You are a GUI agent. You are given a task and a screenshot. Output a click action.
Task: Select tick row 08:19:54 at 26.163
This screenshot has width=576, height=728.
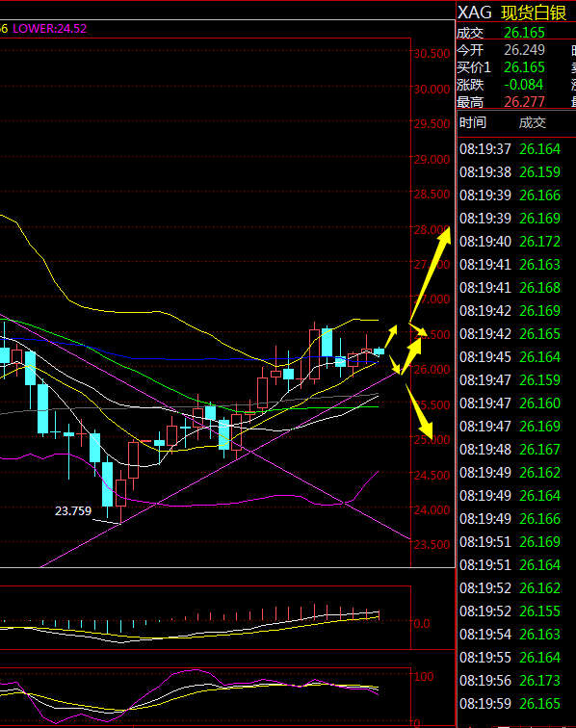point(511,635)
